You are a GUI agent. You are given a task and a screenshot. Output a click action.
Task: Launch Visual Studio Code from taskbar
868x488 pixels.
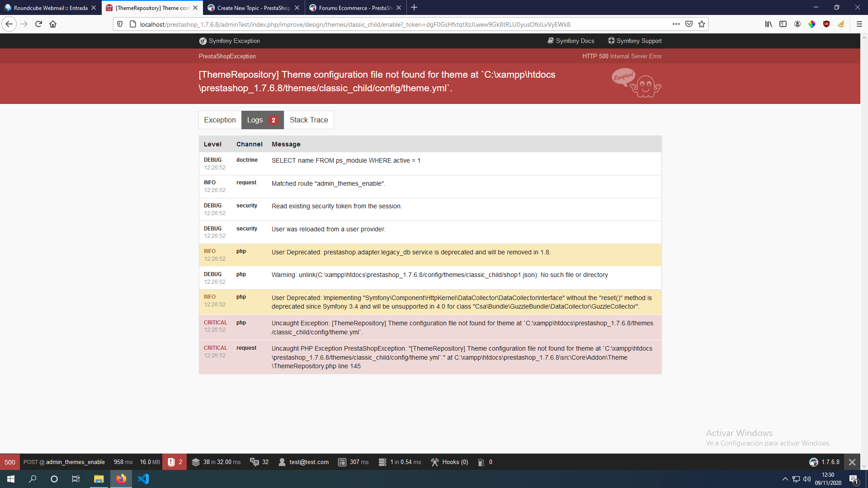coord(143,479)
